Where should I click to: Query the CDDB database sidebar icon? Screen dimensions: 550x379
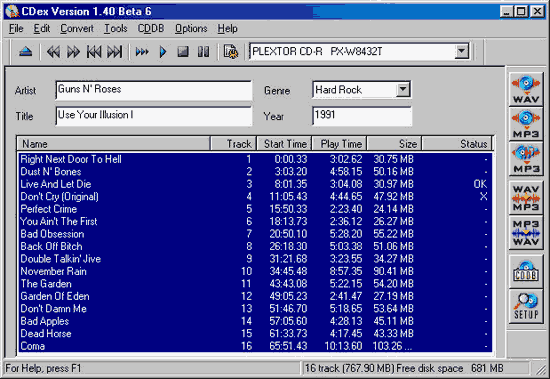click(526, 271)
